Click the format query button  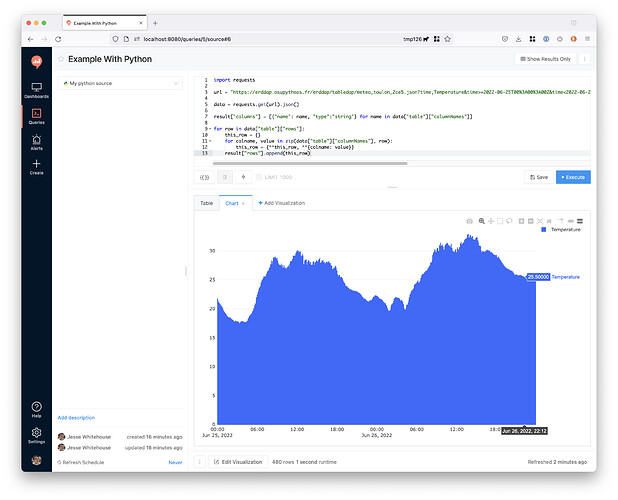coord(225,177)
